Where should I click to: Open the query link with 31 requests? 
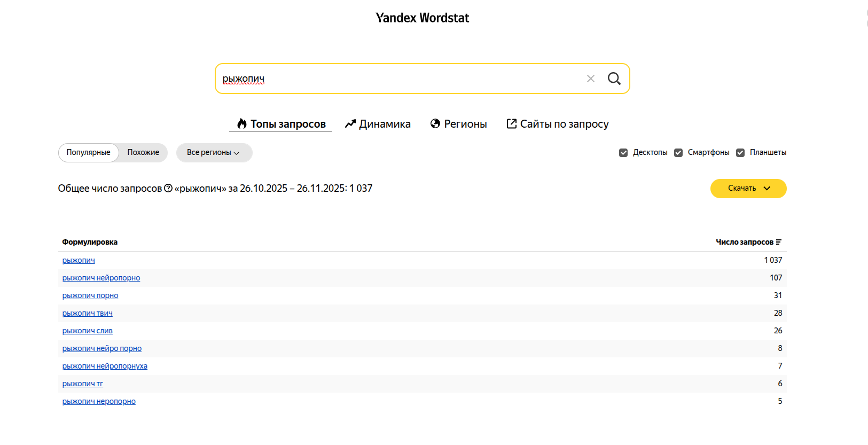click(90, 295)
